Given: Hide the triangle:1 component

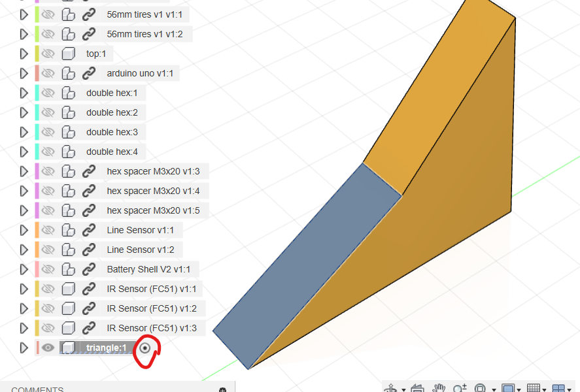Looking at the screenshot, I should pos(48,348).
